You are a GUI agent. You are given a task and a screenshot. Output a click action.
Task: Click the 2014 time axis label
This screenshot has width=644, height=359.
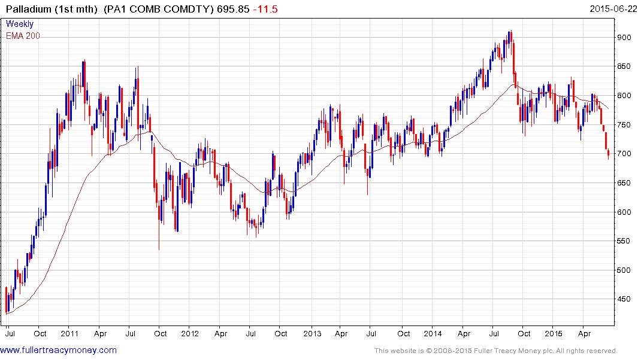433,333
